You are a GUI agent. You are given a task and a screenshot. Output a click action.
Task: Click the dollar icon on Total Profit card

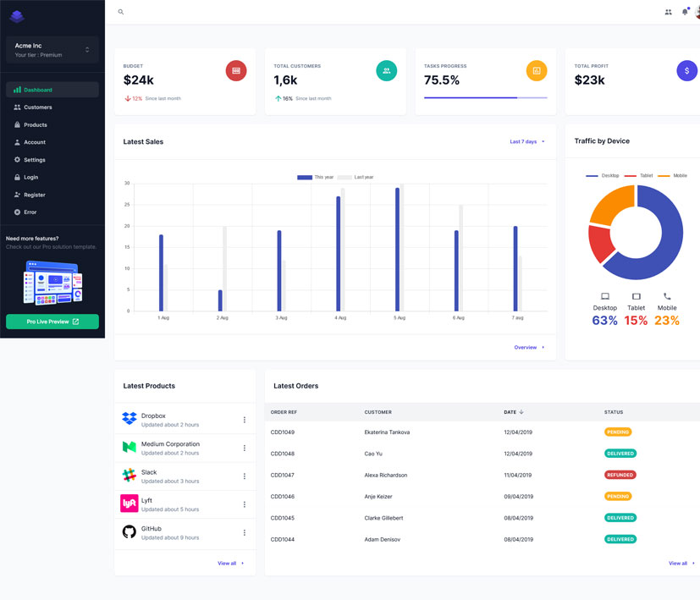point(686,71)
